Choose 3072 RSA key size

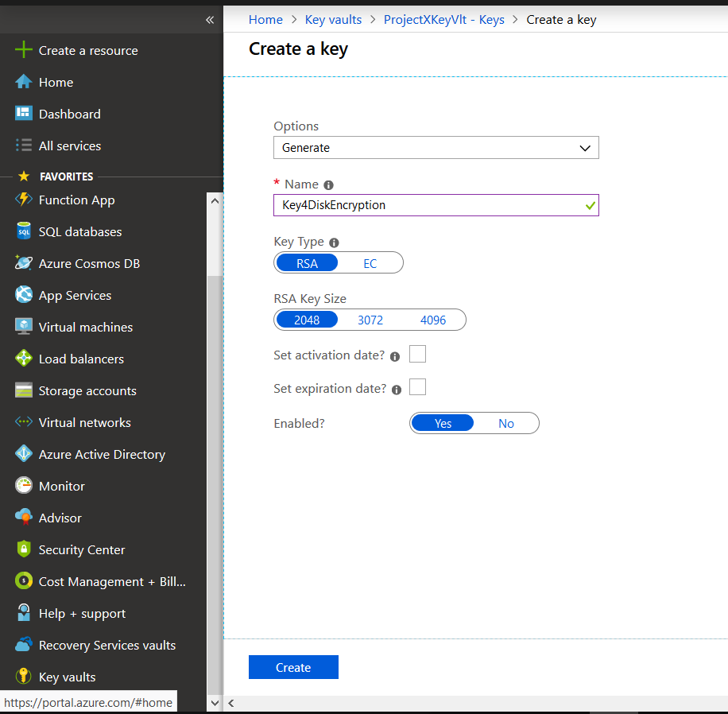[370, 320]
